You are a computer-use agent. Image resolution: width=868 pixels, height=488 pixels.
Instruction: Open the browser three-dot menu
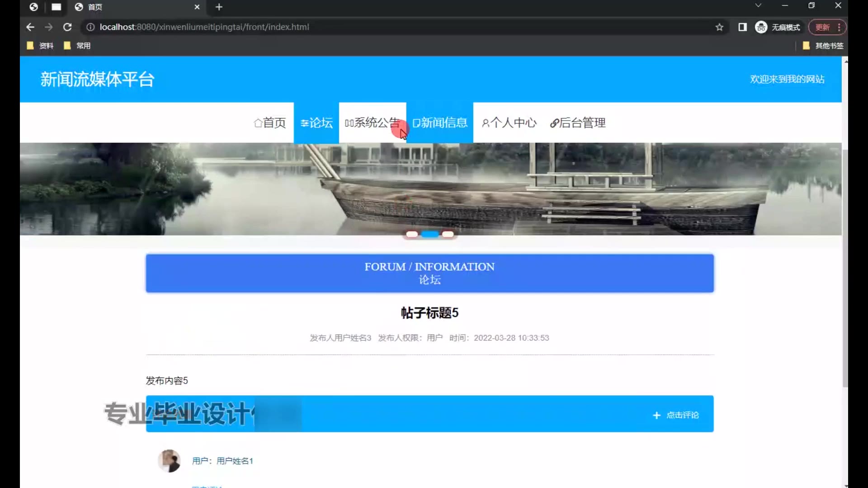(839, 27)
